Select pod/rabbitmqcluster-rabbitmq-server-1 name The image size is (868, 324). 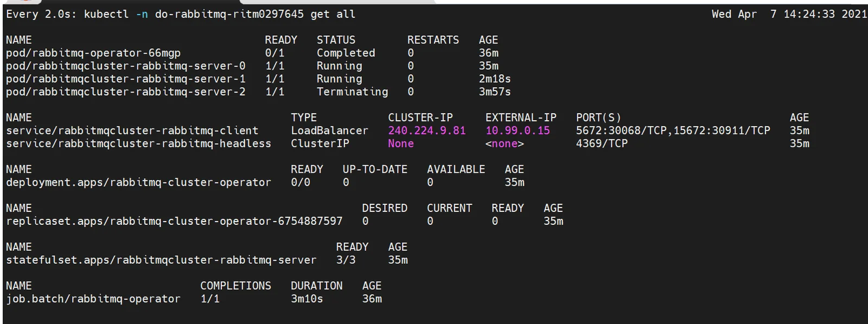(125, 79)
